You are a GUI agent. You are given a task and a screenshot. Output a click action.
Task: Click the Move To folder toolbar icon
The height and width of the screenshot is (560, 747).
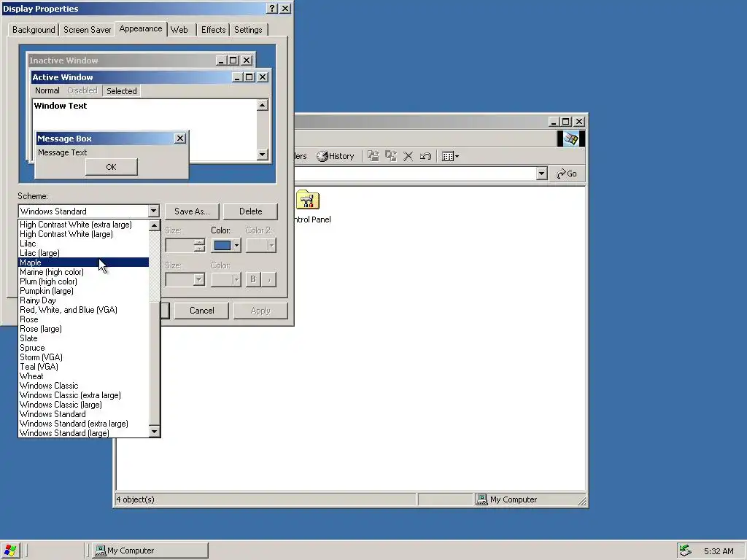pos(373,156)
